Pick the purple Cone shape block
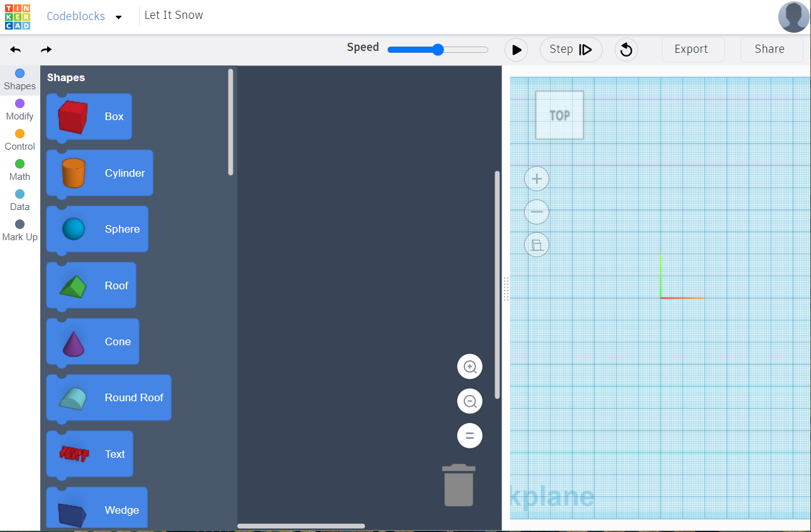Viewport: 811px width, 532px height. 92,341
